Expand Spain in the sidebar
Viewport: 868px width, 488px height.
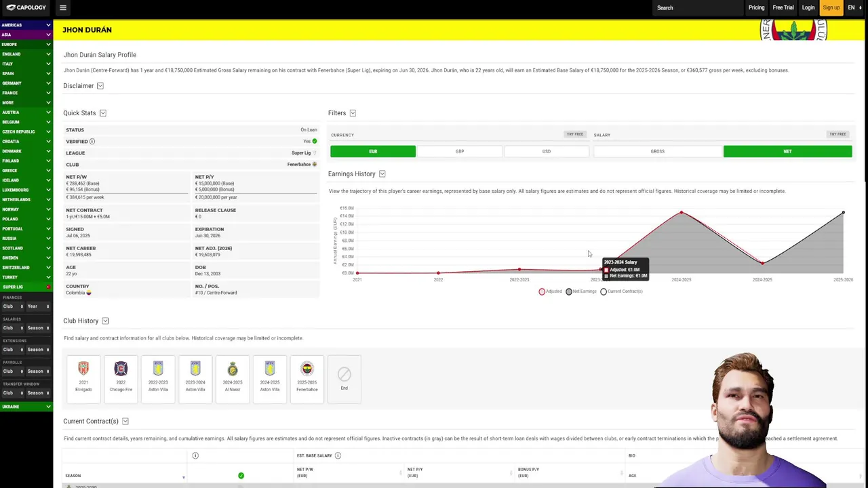coord(26,73)
